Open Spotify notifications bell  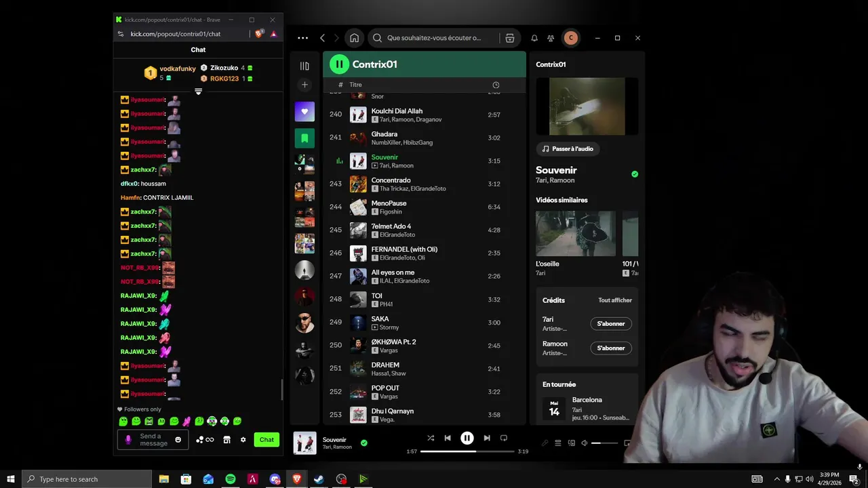534,38
